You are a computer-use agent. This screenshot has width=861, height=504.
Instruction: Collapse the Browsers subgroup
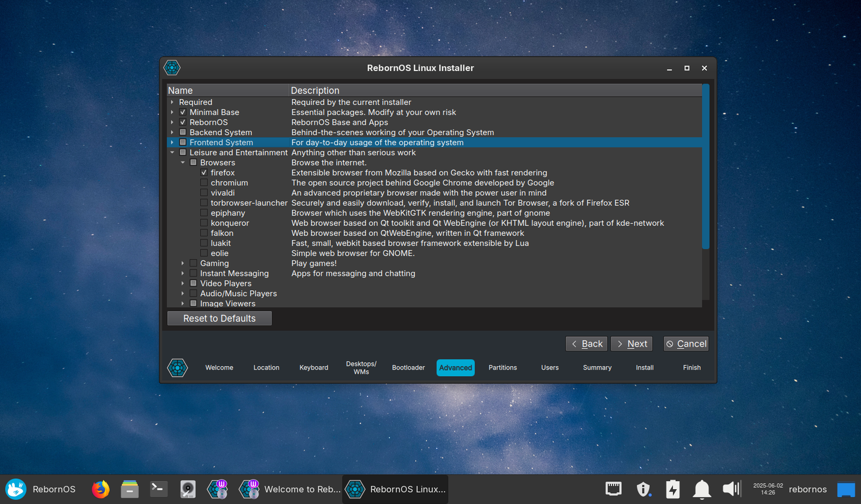(x=183, y=162)
